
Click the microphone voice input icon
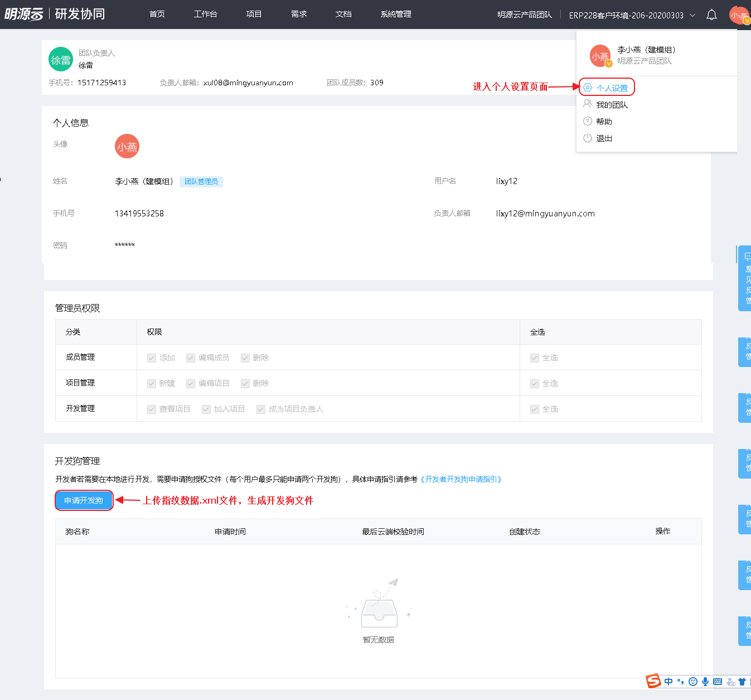point(705,682)
